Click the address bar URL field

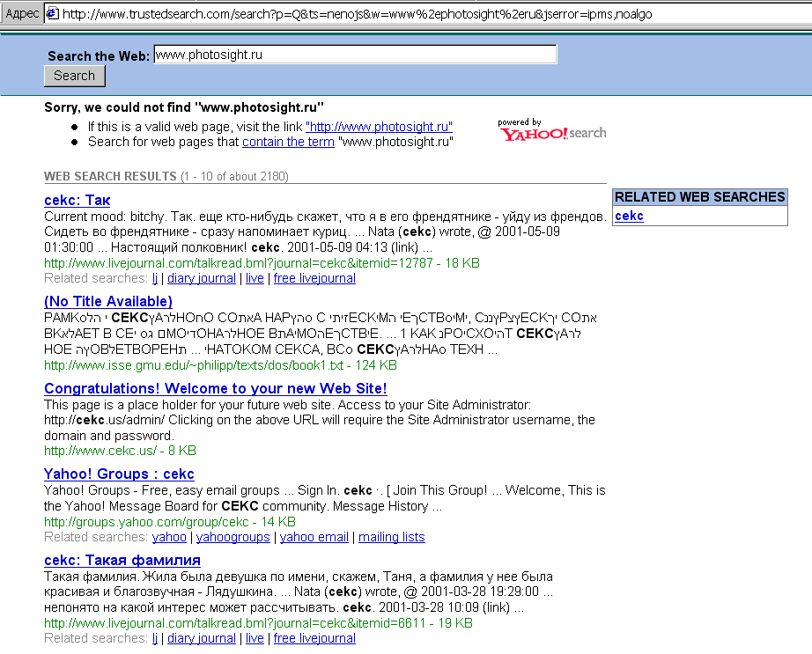coord(430,13)
